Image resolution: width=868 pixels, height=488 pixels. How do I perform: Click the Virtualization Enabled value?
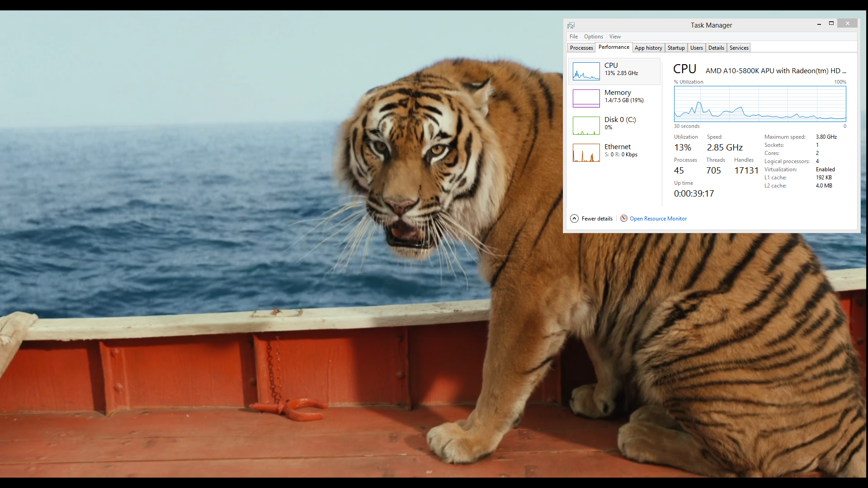(x=826, y=169)
